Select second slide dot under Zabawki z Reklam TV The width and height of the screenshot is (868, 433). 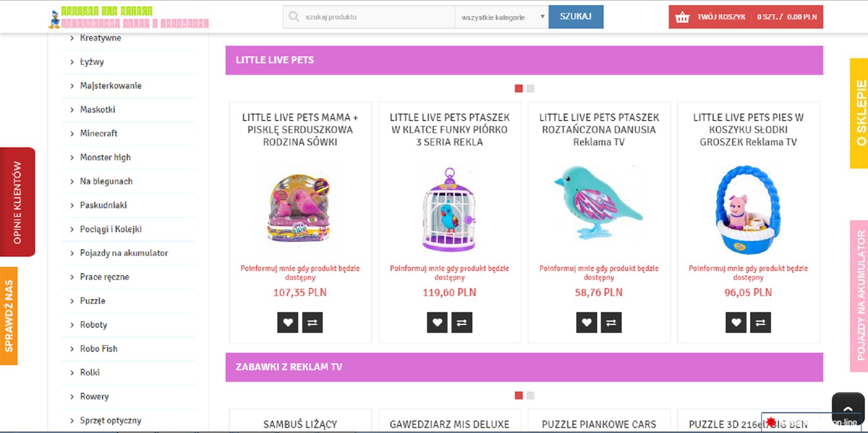point(531,396)
